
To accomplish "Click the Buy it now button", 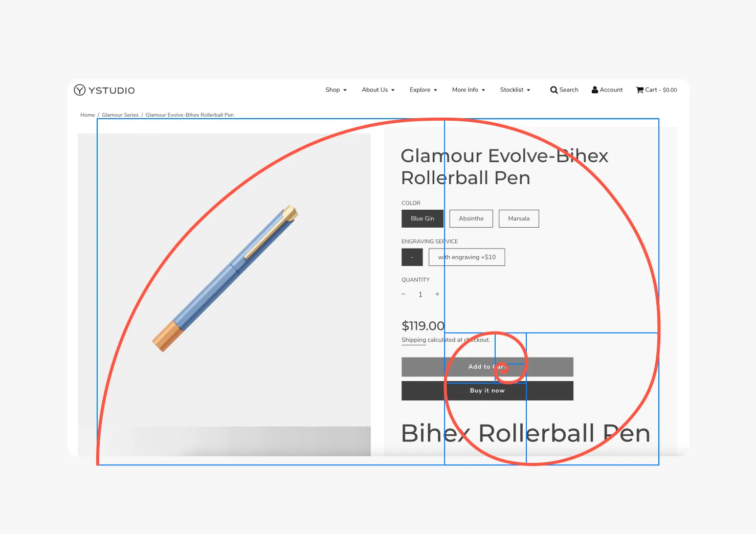I will click(x=487, y=391).
